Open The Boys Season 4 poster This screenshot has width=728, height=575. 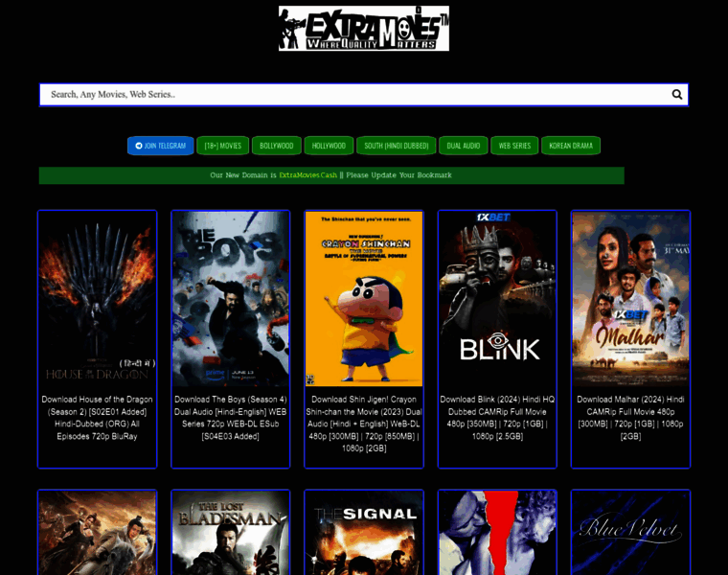pyautogui.click(x=231, y=299)
